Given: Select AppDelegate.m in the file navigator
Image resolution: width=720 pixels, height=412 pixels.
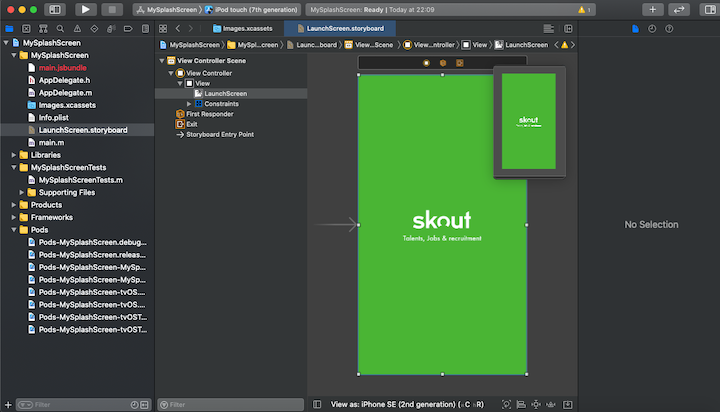Looking at the screenshot, I should coord(65,92).
